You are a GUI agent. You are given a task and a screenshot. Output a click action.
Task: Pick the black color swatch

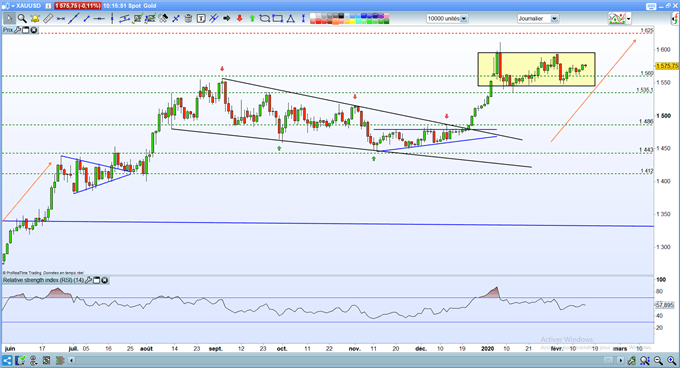click(341, 16)
